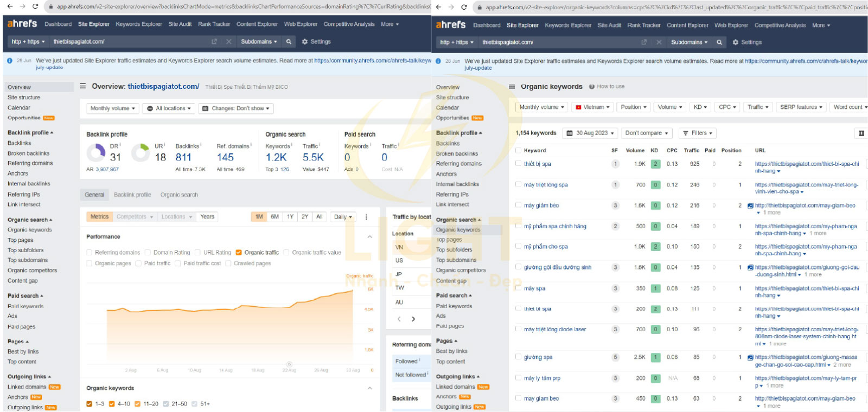Open the Changes: Don't show dropdown

pos(236,108)
